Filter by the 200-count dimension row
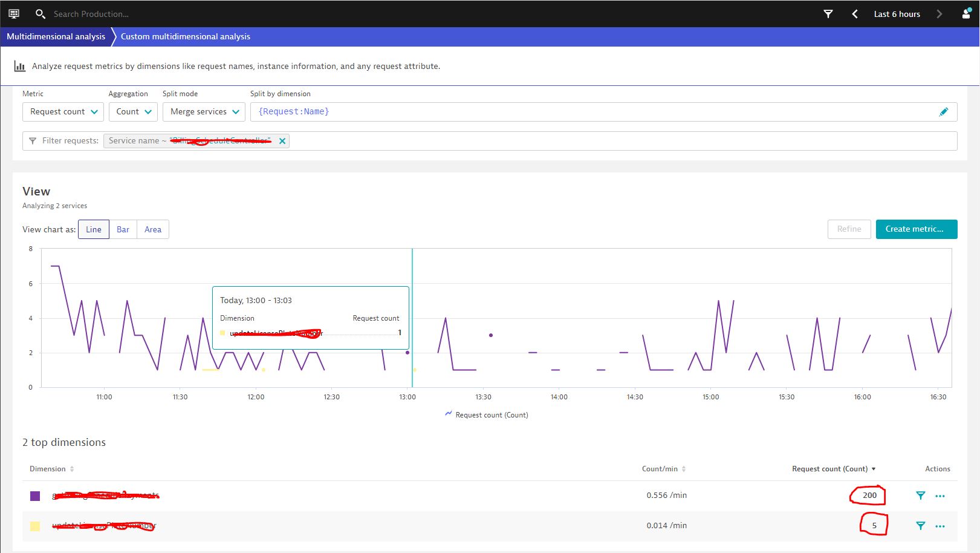The image size is (980, 553). tap(920, 496)
